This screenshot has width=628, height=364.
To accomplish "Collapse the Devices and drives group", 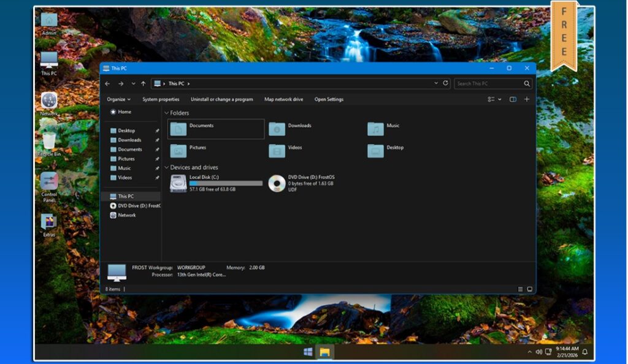I will [166, 167].
